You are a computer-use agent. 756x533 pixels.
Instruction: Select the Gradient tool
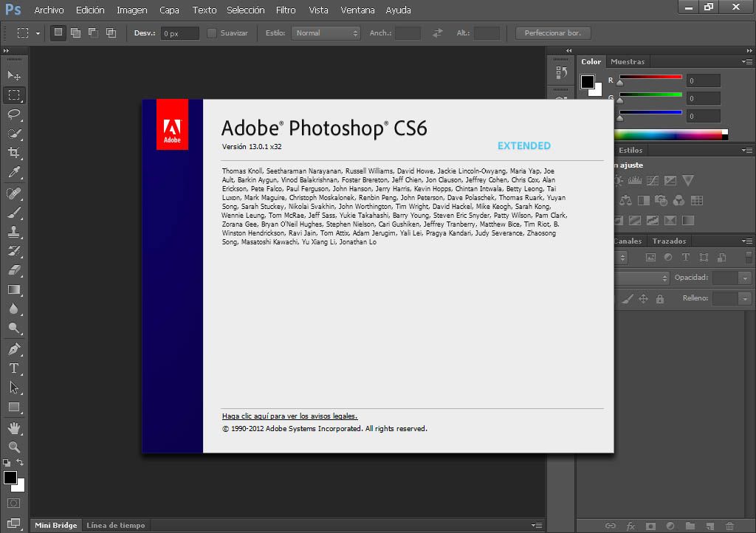tap(14, 289)
